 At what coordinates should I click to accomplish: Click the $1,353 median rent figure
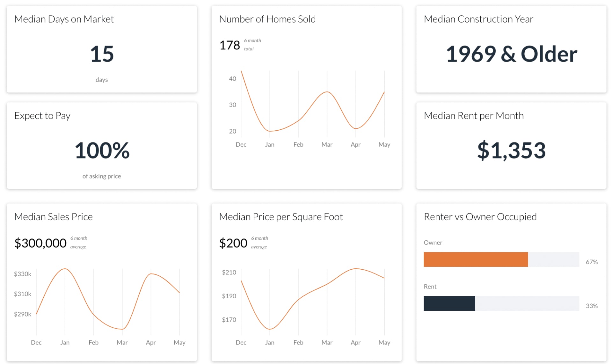click(x=511, y=150)
